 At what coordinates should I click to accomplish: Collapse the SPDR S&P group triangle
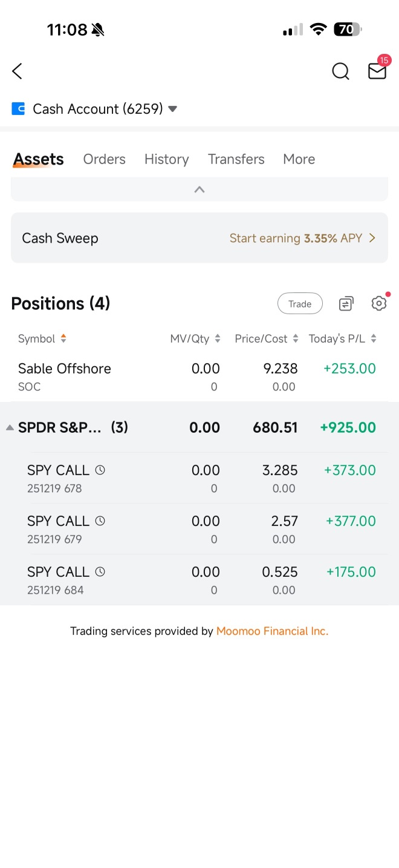click(10, 427)
